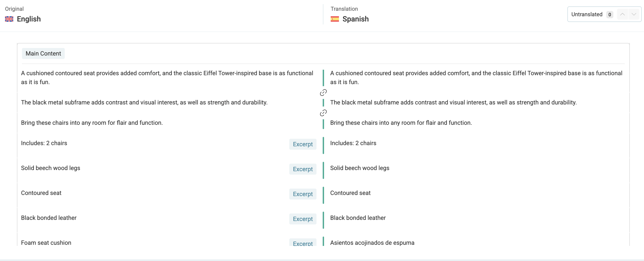
Task: Edit translation field for black metal subframe sentence
Action: coord(453,102)
